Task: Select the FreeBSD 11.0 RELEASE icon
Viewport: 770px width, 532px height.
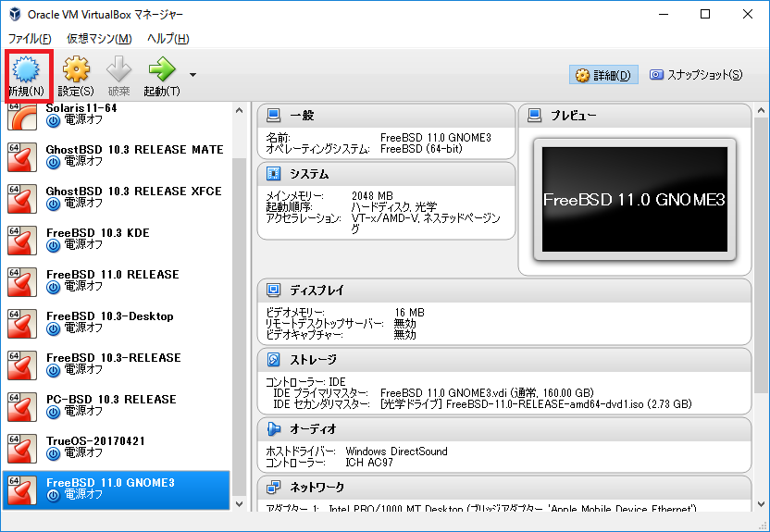Action: tap(22, 282)
